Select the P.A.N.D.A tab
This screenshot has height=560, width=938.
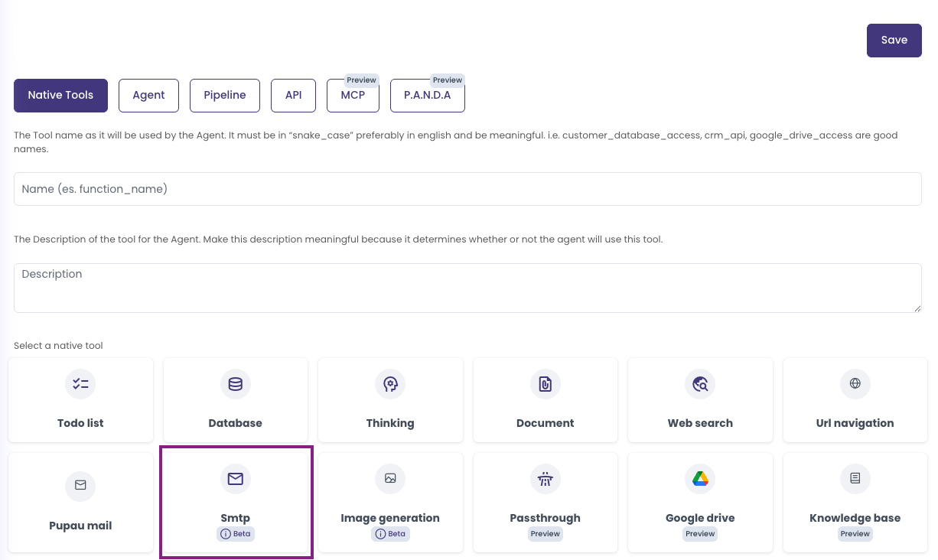click(x=428, y=96)
